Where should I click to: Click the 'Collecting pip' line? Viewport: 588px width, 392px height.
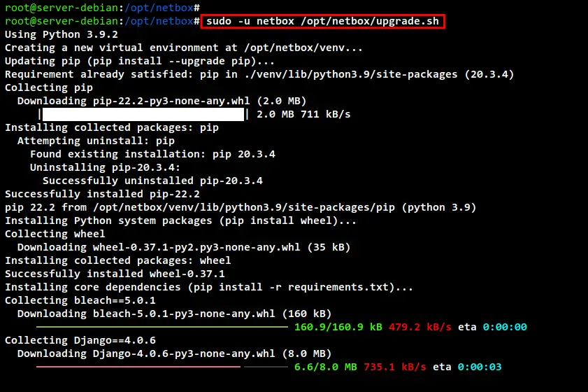(x=49, y=87)
